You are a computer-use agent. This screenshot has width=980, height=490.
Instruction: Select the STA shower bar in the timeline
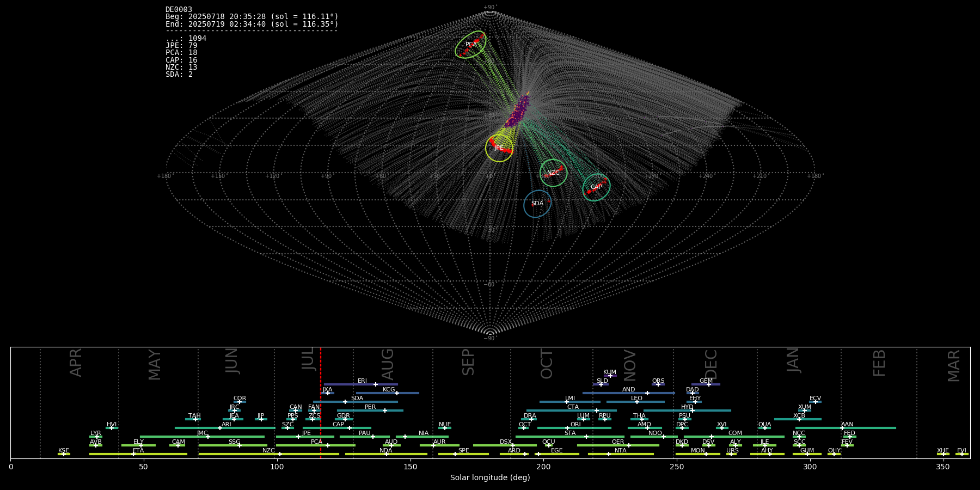point(570,437)
